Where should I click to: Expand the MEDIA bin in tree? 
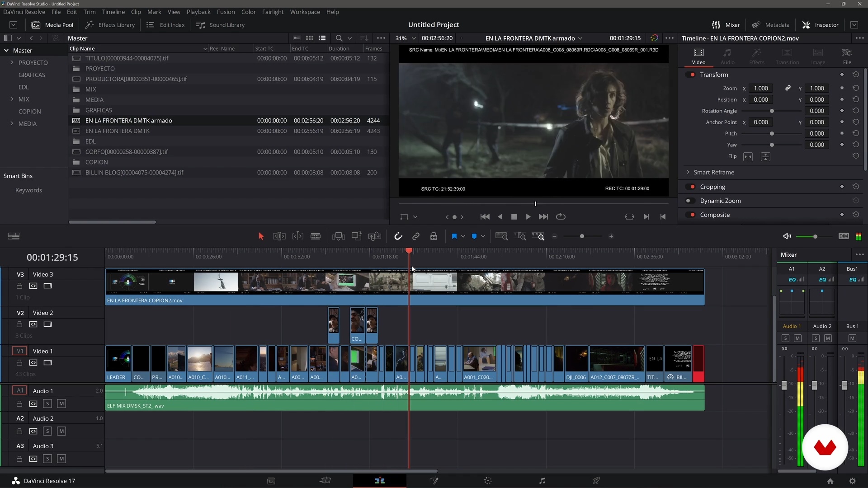coord(12,123)
